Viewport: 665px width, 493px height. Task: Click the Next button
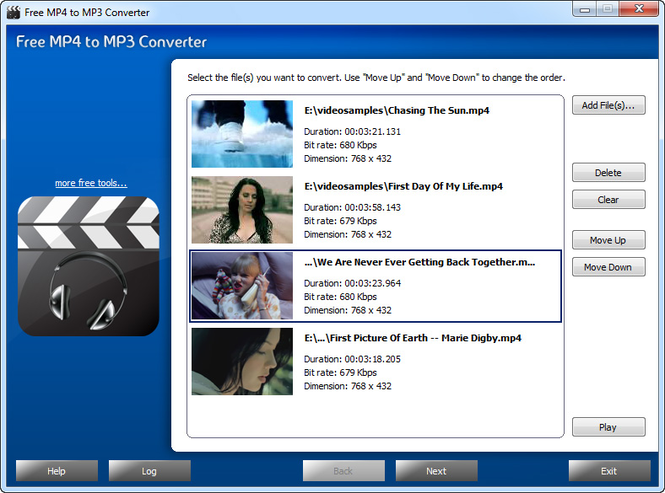tap(436, 471)
